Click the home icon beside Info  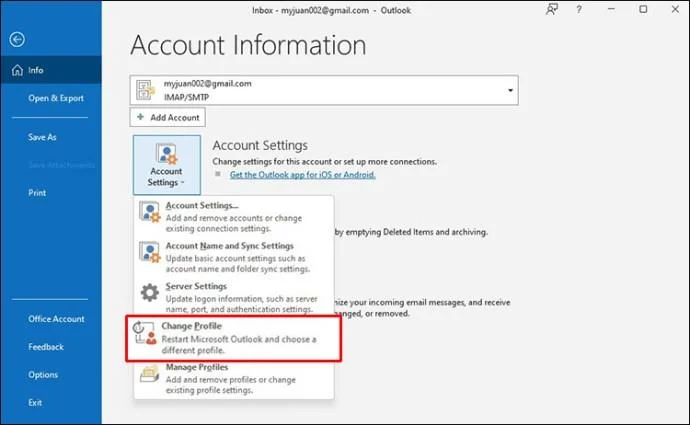point(17,70)
